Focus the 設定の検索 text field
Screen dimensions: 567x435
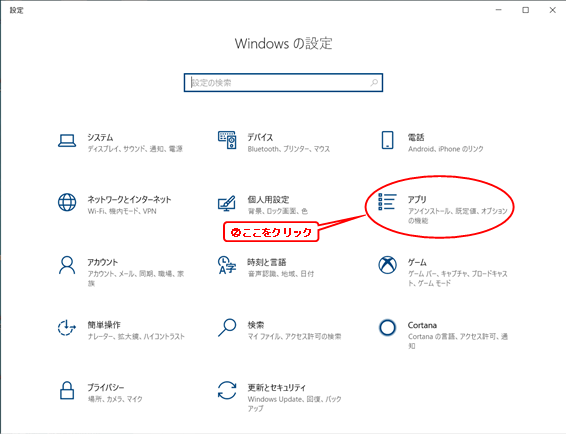pos(283,83)
